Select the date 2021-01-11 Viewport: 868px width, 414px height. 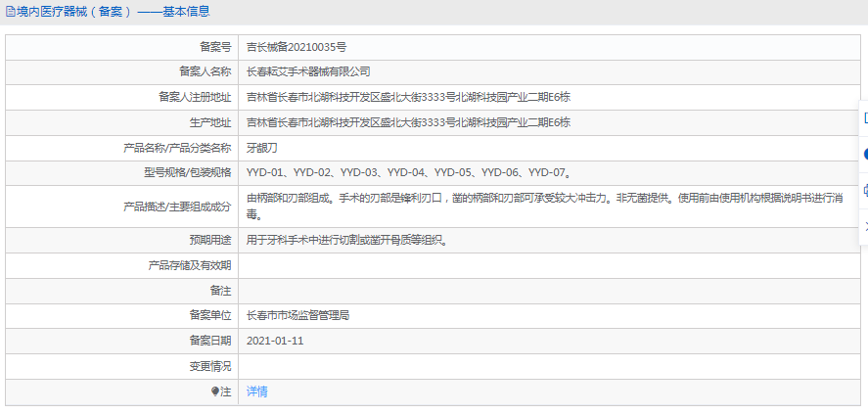[x=275, y=341]
